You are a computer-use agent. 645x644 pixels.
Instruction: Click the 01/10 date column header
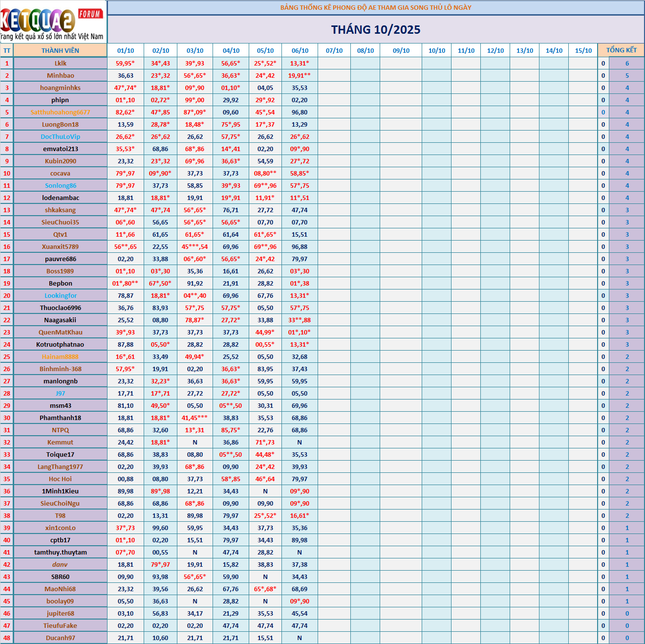click(x=126, y=50)
